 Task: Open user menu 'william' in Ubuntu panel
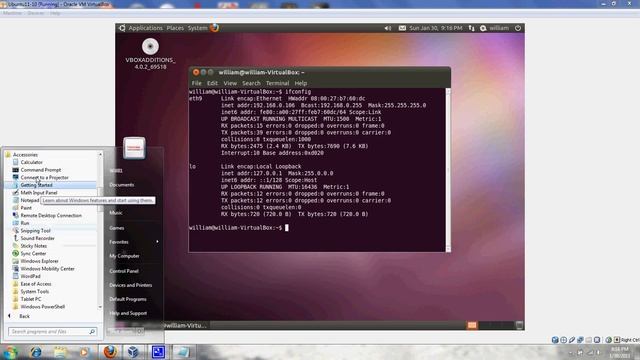click(x=499, y=28)
